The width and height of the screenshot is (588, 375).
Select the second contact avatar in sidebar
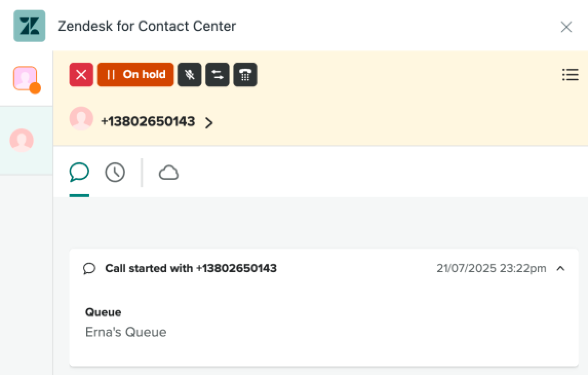point(22,140)
